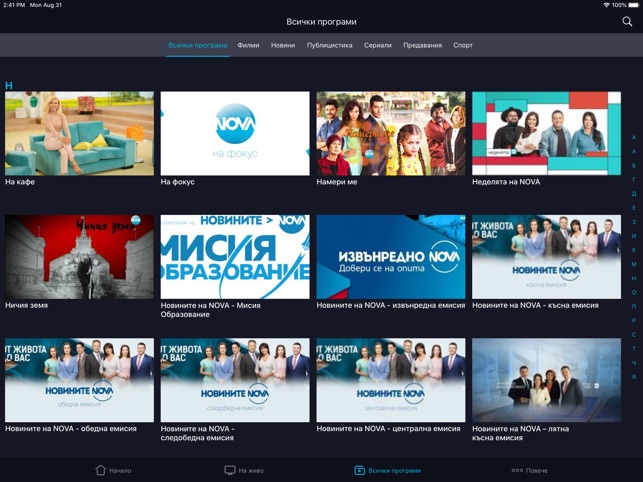Click 'Новините на NOVA - късна емисия' title

point(535,305)
